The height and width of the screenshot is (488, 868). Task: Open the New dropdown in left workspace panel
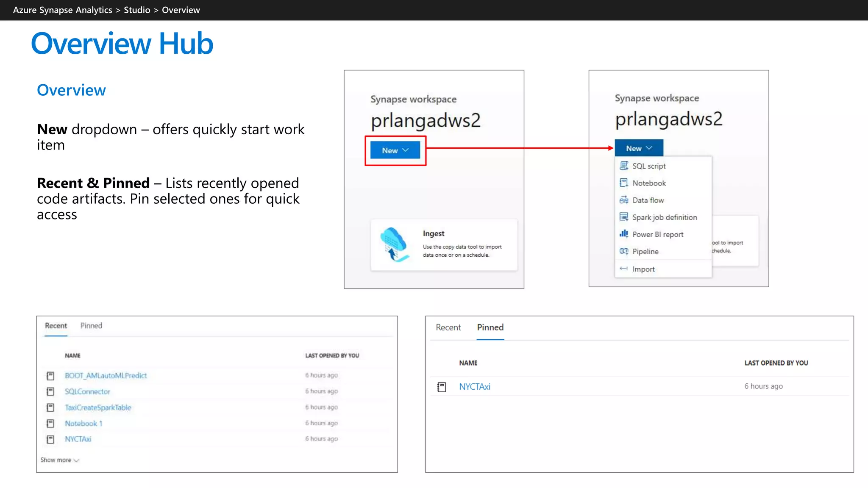tap(395, 150)
